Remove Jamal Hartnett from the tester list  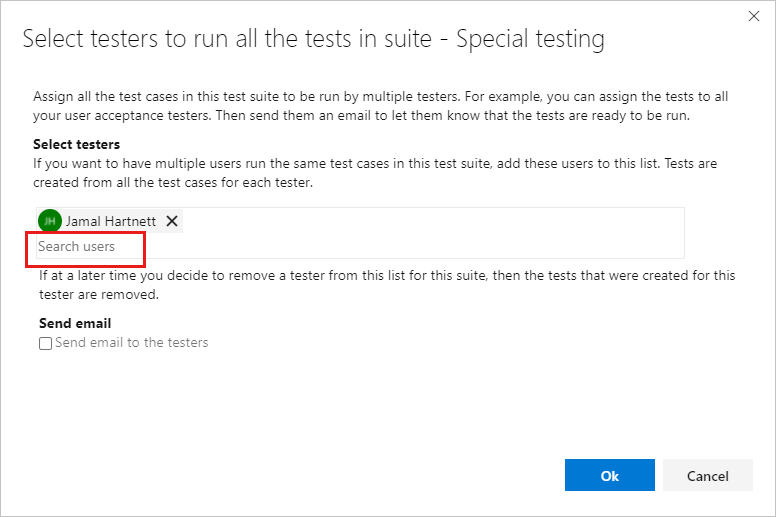click(x=172, y=221)
